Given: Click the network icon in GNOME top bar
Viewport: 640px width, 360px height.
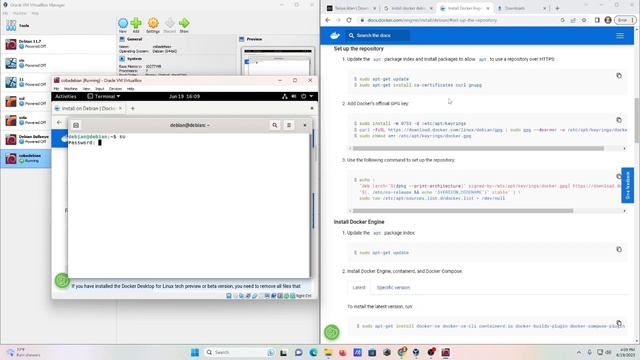Looking at the screenshot, I should (285, 96).
